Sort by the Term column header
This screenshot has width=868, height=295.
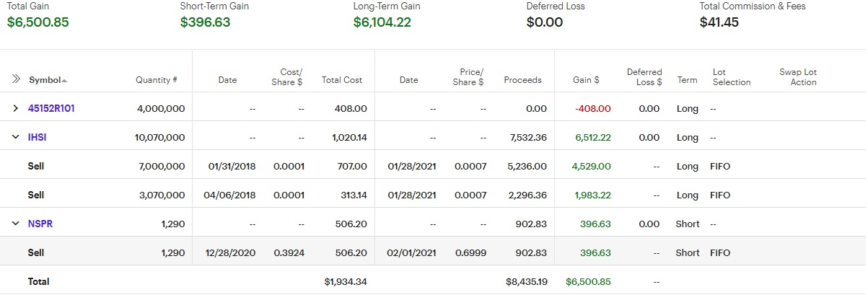(x=687, y=80)
